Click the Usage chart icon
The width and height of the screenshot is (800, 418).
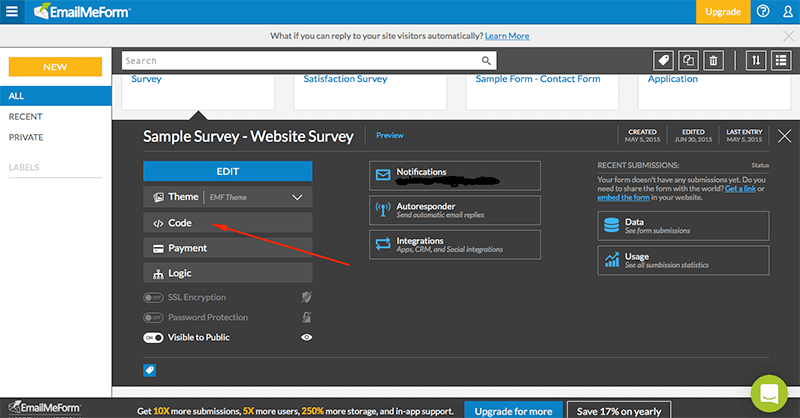[x=611, y=260]
